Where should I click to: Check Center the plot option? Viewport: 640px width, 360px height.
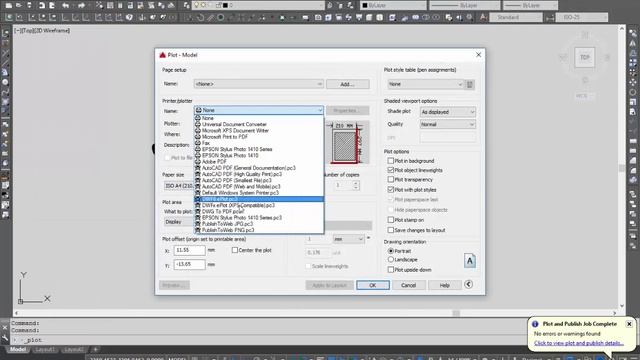235,250
